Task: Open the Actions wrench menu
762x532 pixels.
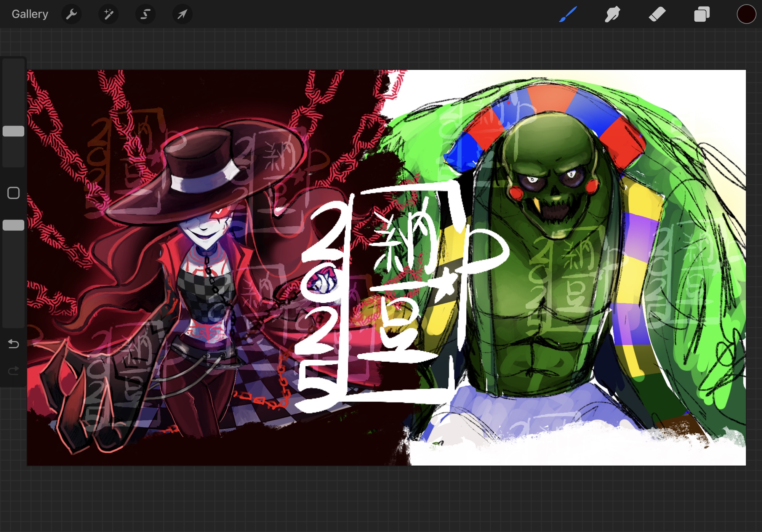Action: coord(71,14)
